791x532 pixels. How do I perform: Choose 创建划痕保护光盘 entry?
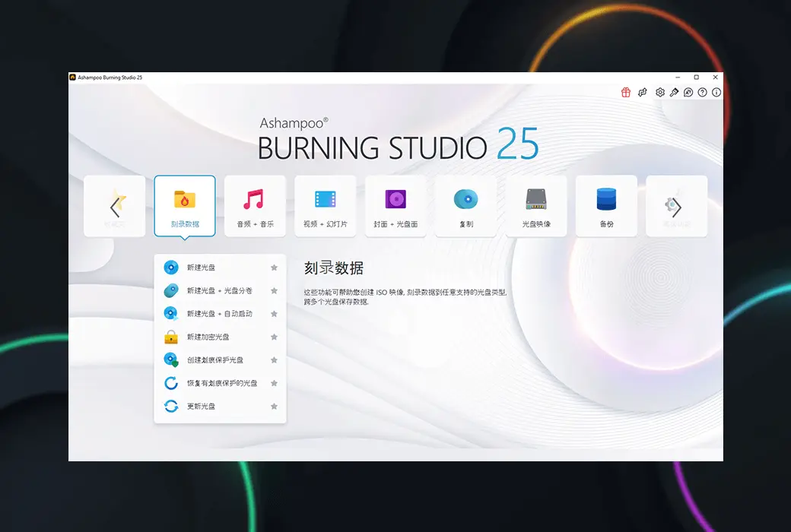(x=220, y=360)
